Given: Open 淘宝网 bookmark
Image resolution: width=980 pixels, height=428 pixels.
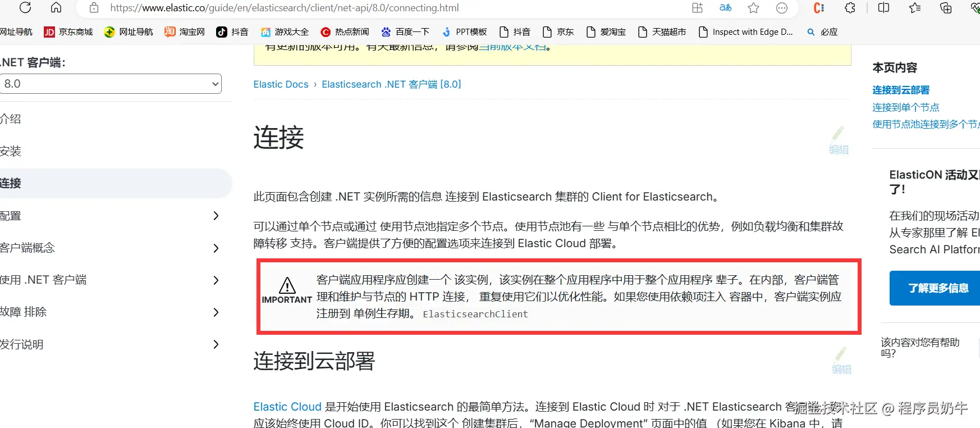Looking at the screenshot, I should (x=185, y=32).
